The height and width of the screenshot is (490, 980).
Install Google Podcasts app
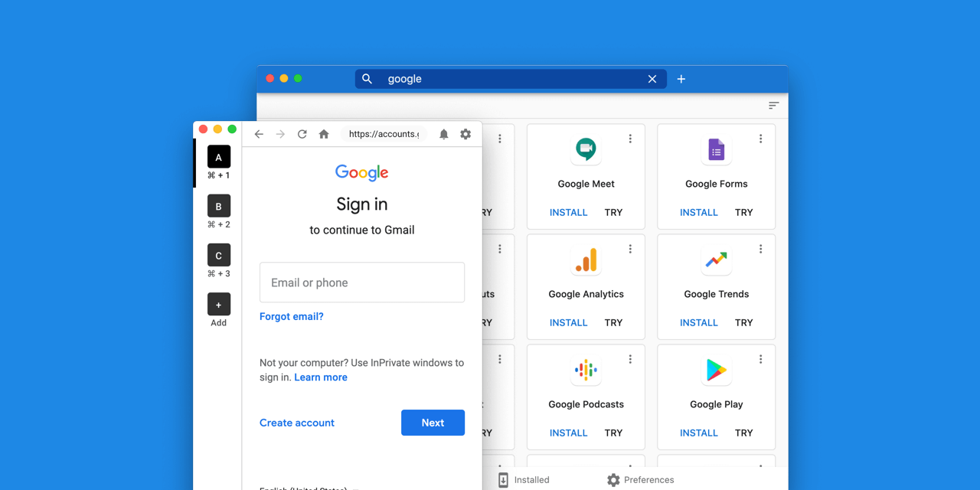569,433
